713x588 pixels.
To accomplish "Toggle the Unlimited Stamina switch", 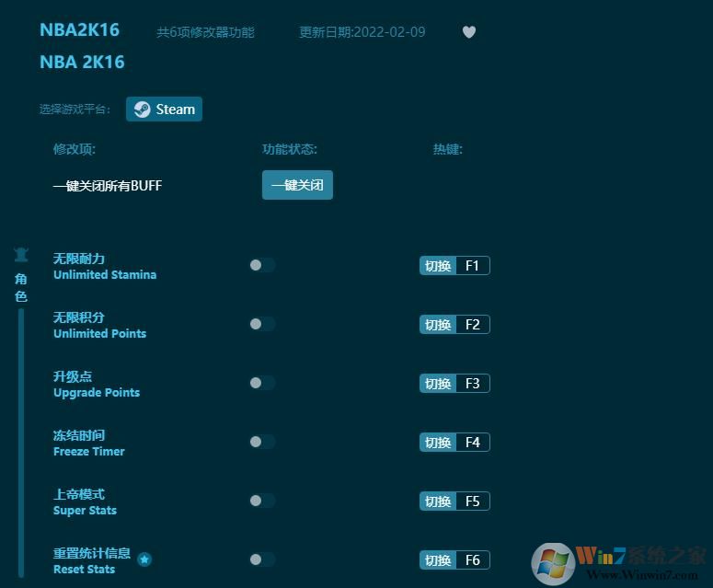I will pyautogui.click(x=262, y=265).
